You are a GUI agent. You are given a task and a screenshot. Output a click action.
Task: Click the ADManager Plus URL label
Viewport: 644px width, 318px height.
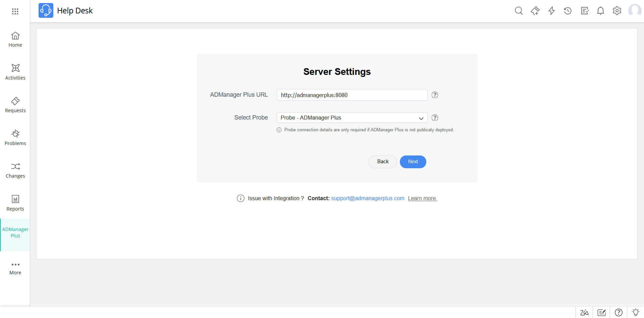(239, 95)
